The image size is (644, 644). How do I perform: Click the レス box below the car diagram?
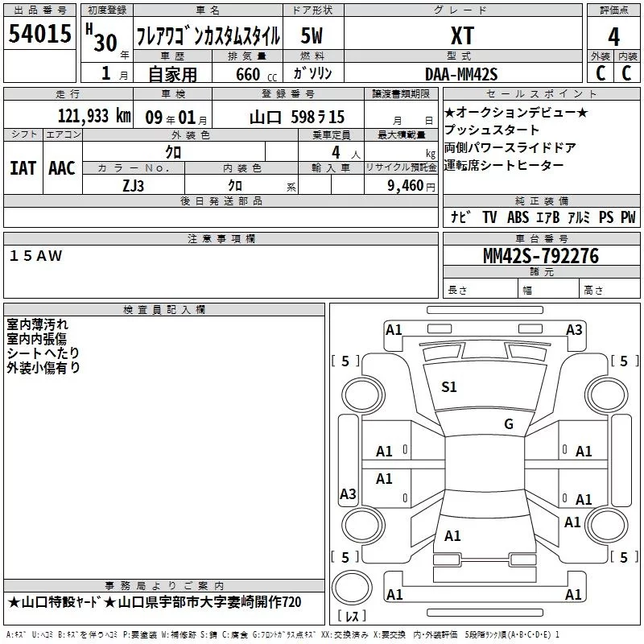(x=352, y=617)
